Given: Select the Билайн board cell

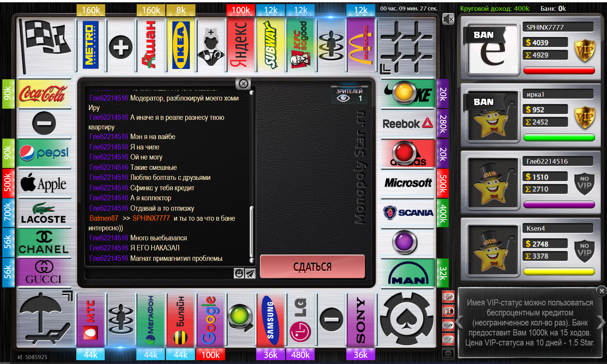Looking at the screenshot, I should coord(181,320).
